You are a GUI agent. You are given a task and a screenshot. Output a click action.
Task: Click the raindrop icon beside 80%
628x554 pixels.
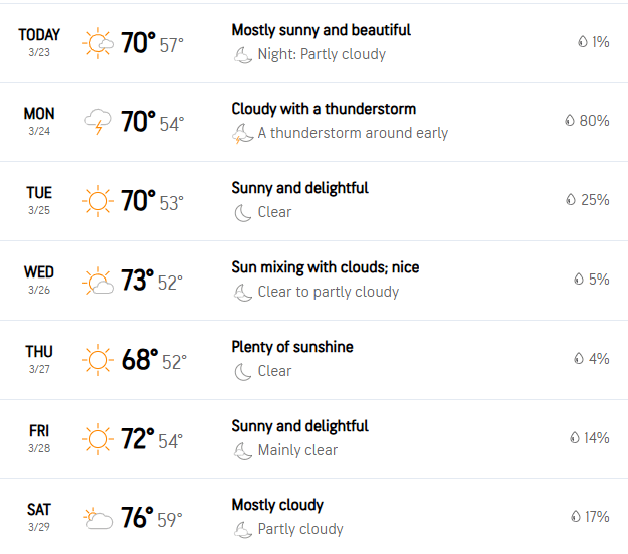570,120
